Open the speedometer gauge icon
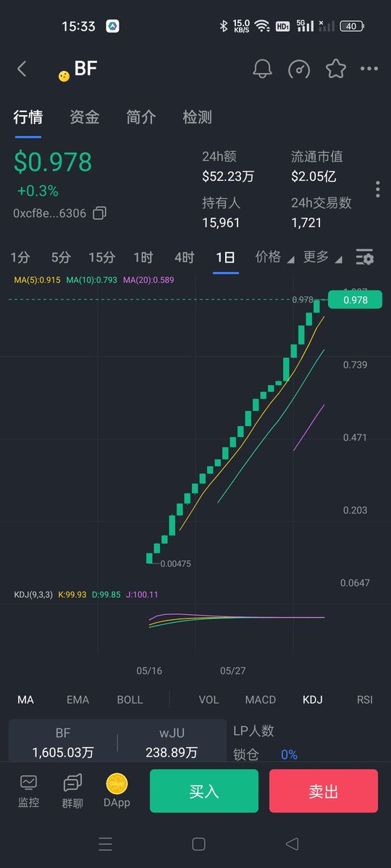The image size is (391, 868). point(299,69)
